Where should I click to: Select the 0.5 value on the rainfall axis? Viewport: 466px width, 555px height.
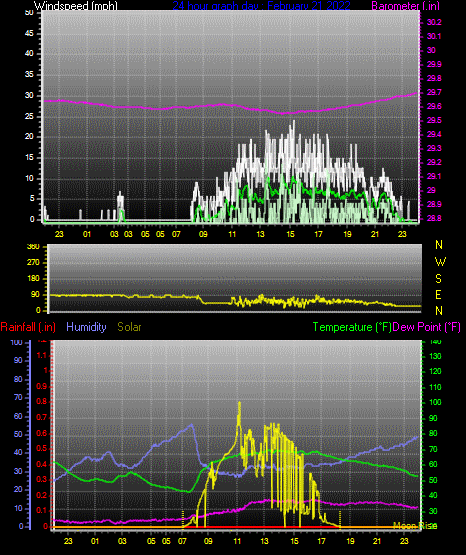point(42,448)
